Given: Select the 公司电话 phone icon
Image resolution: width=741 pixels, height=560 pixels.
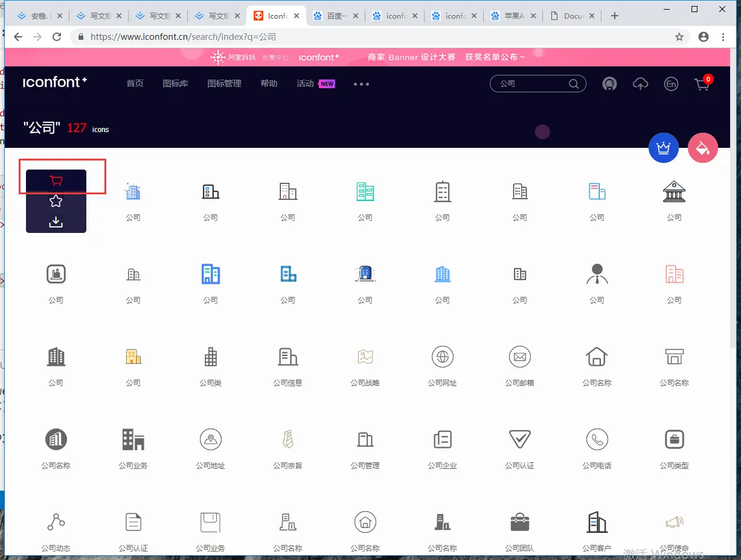Looking at the screenshot, I should coord(597,440).
